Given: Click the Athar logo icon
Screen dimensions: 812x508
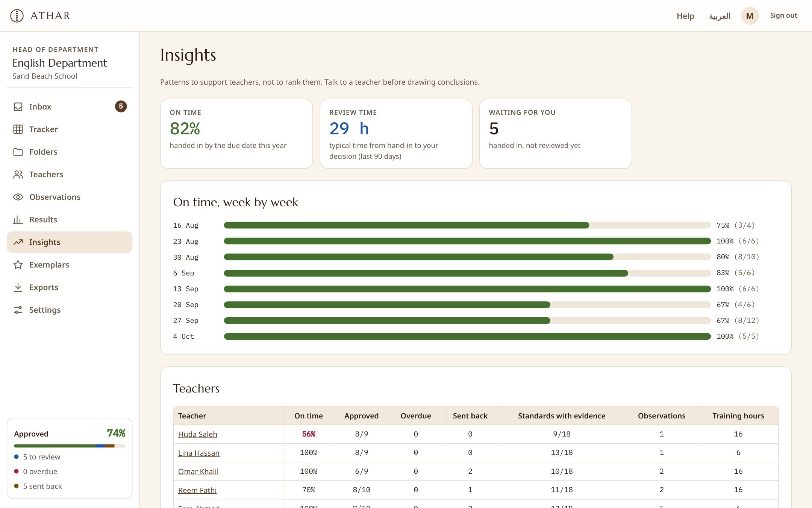Looking at the screenshot, I should (17, 16).
